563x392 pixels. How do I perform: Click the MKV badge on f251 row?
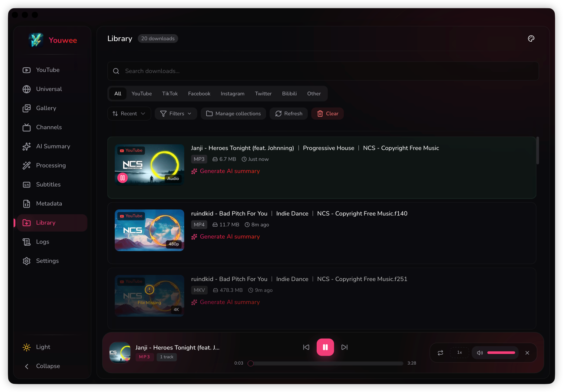click(199, 290)
